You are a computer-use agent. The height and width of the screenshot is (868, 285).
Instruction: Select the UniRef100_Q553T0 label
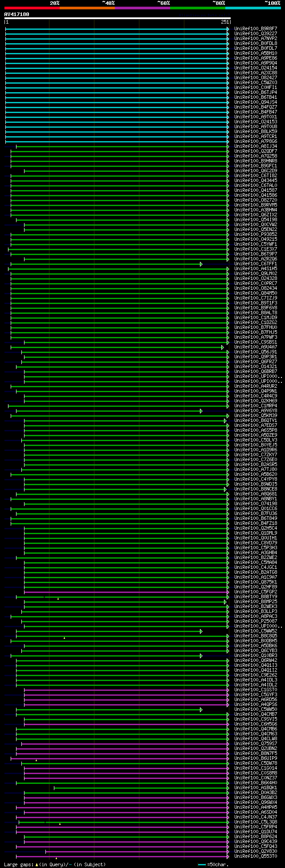tap(256, 856)
